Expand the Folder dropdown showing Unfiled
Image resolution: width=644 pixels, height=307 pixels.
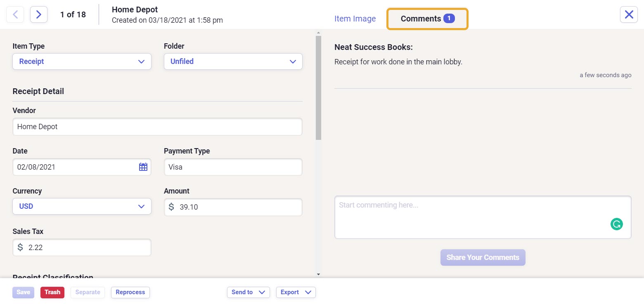233,61
